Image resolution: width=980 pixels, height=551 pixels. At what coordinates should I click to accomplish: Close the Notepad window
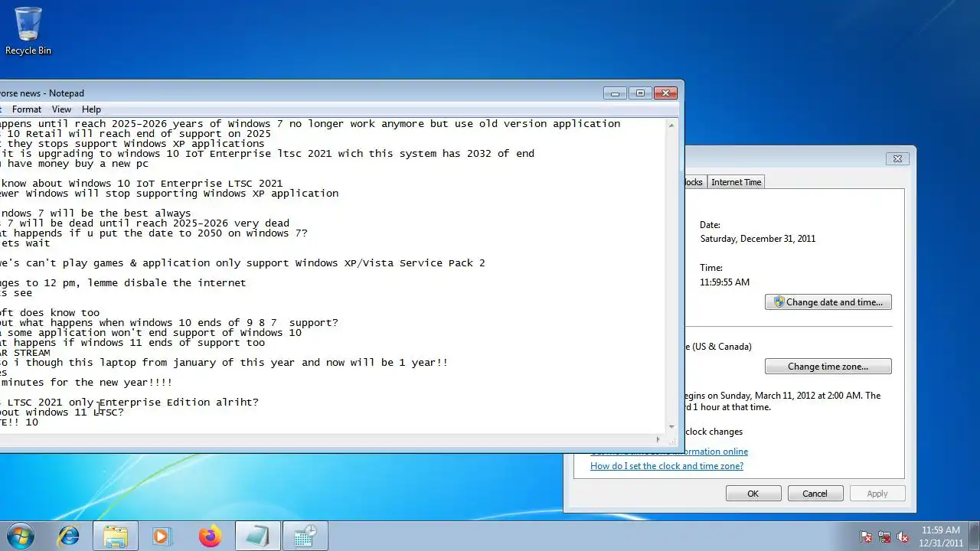coord(666,93)
